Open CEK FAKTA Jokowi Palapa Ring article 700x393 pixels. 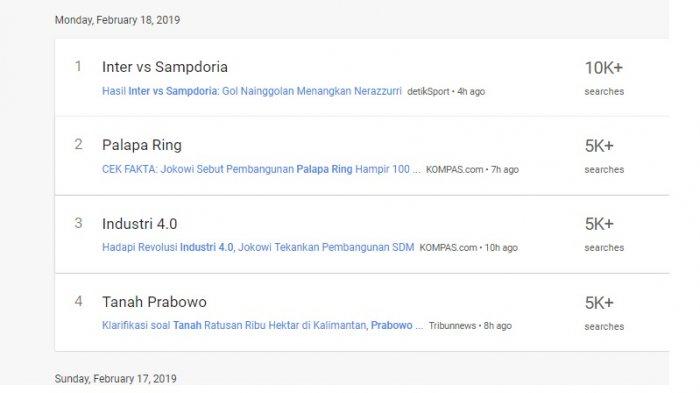(x=261, y=169)
